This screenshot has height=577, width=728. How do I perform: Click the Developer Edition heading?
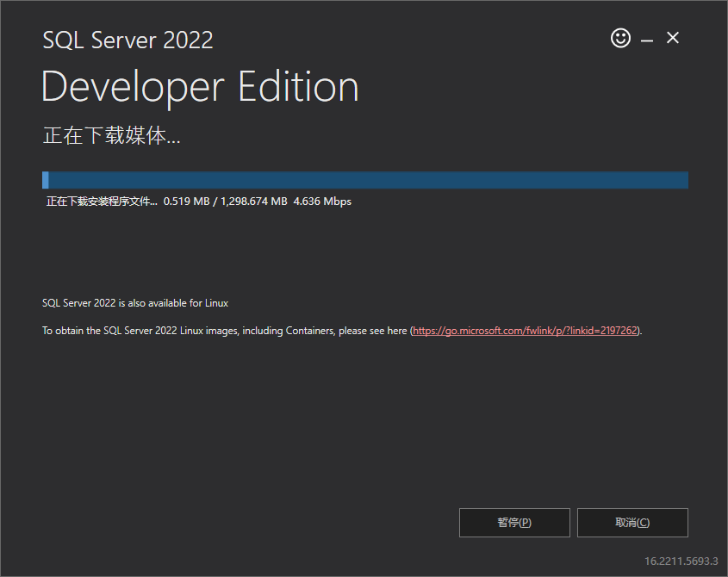point(199,86)
